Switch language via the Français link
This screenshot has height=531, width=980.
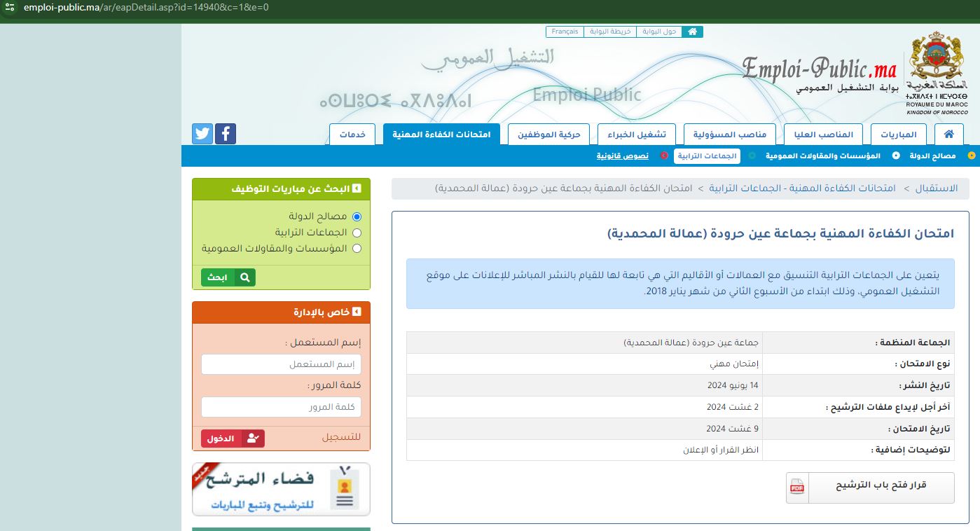[565, 32]
